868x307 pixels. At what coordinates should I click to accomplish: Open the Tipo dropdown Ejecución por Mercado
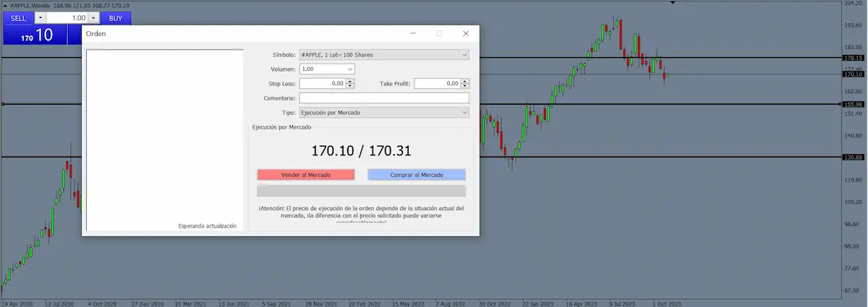(x=384, y=113)
